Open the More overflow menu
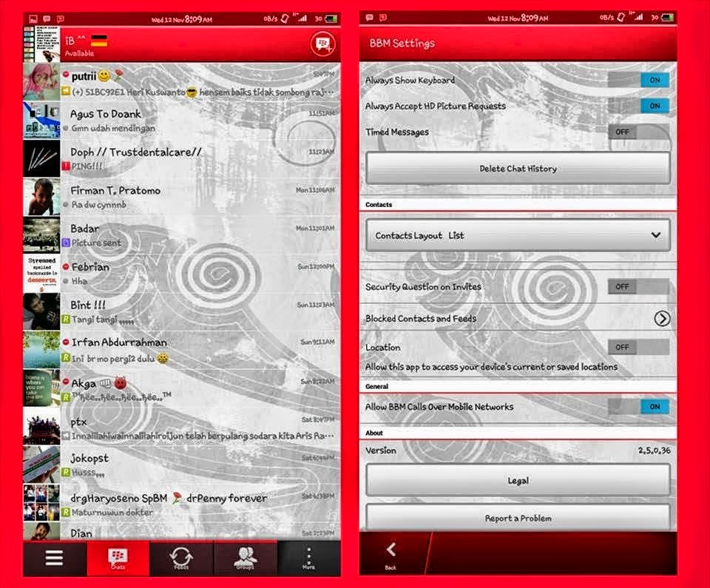Viewport: 710px width, 588px height. [x=309, y=558]
